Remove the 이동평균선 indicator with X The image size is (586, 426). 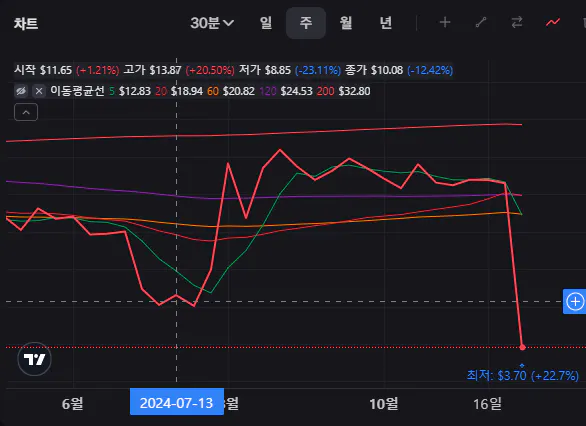click(39, 91)
